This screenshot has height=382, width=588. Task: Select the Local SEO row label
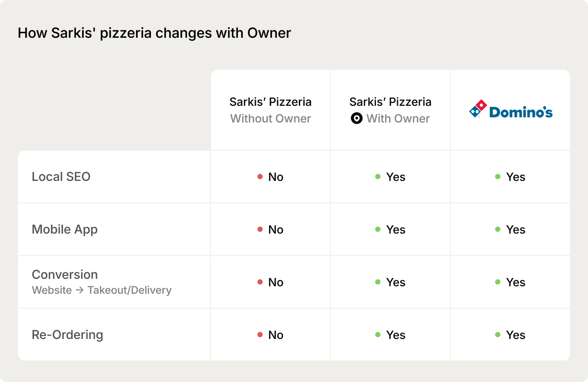pyautogui.click(x=61, y=177)
